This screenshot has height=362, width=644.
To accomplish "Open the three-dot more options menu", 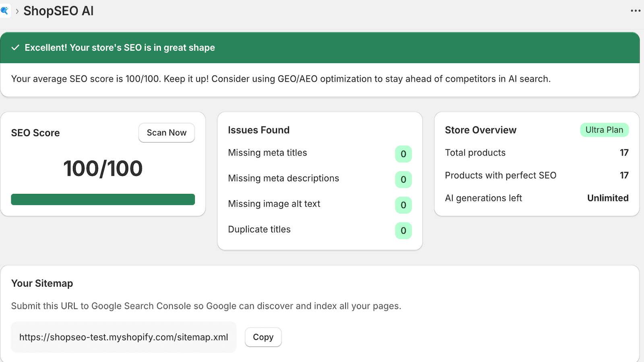I will coord(636,11).
